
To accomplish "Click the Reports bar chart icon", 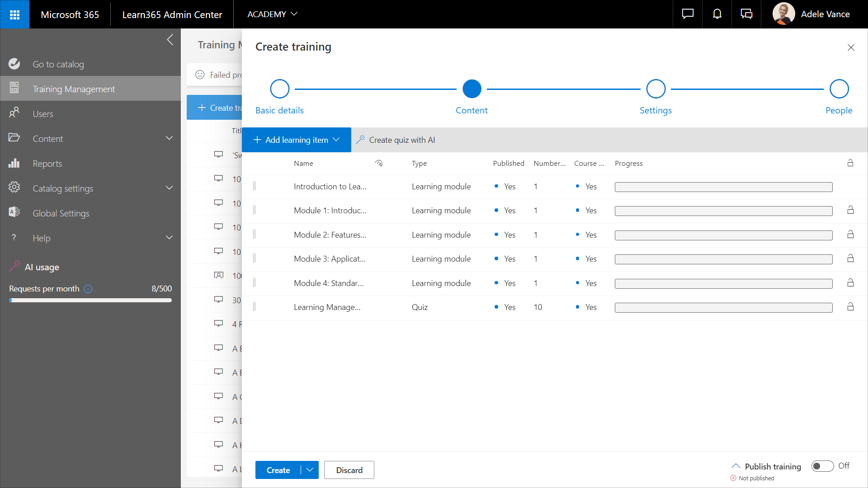I will click(14, 164).
